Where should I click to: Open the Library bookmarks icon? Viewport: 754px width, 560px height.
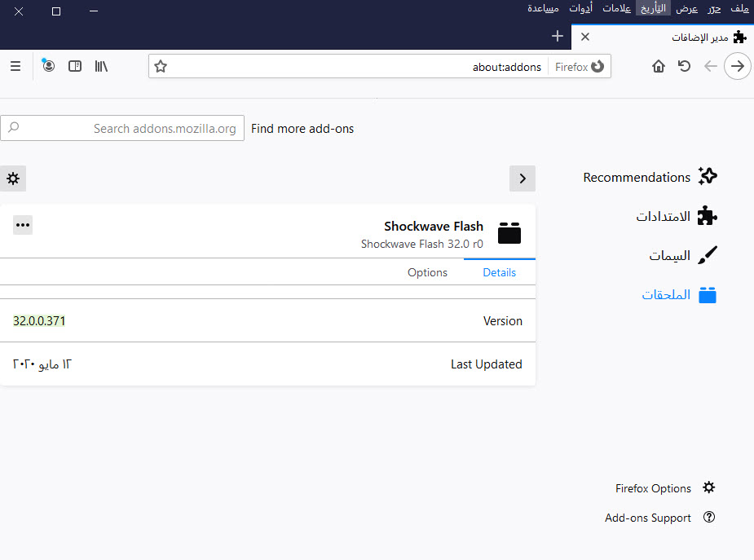click(101, 66)
